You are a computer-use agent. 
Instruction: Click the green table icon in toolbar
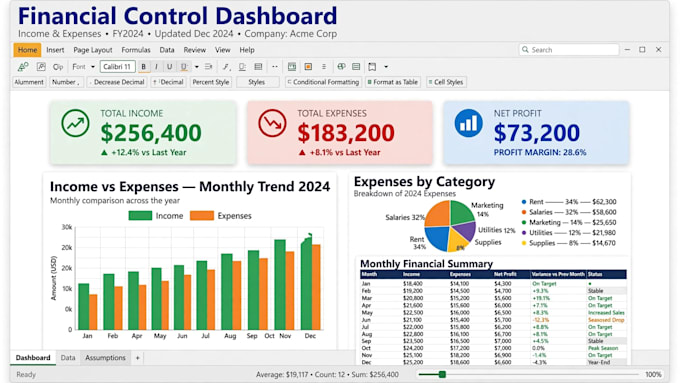pos(292,66)
